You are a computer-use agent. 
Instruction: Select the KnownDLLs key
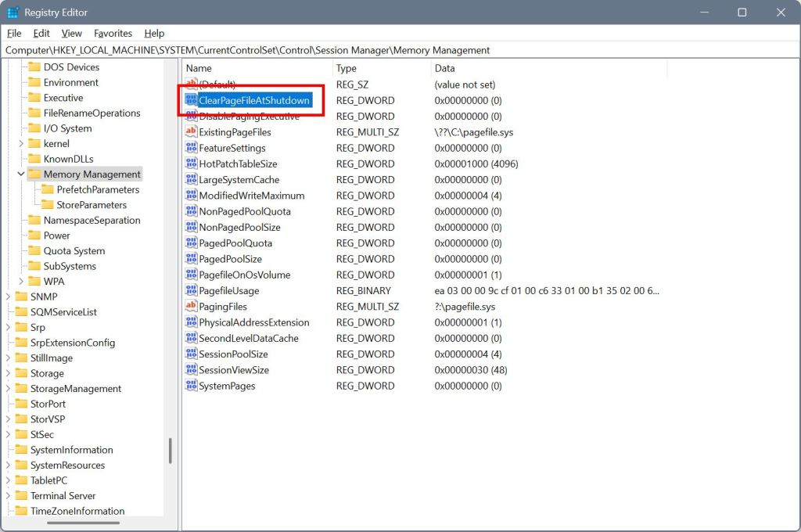[69, 159]
